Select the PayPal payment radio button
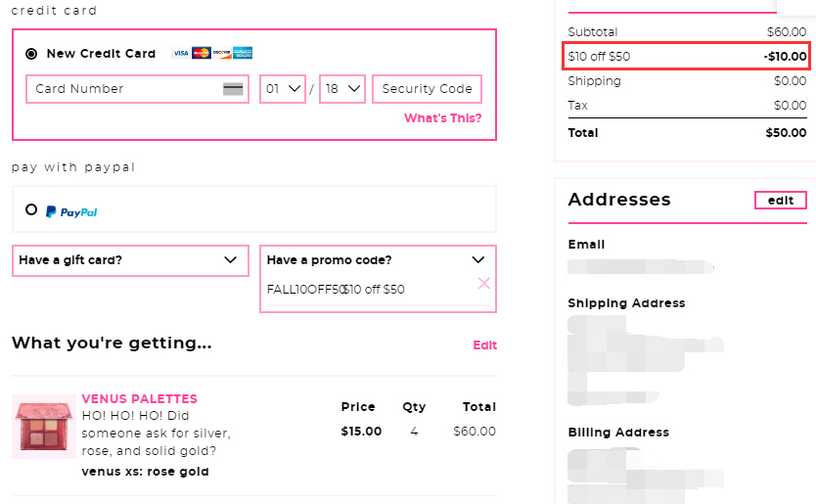This screenshot has width=816, height=504. (31, 209)
